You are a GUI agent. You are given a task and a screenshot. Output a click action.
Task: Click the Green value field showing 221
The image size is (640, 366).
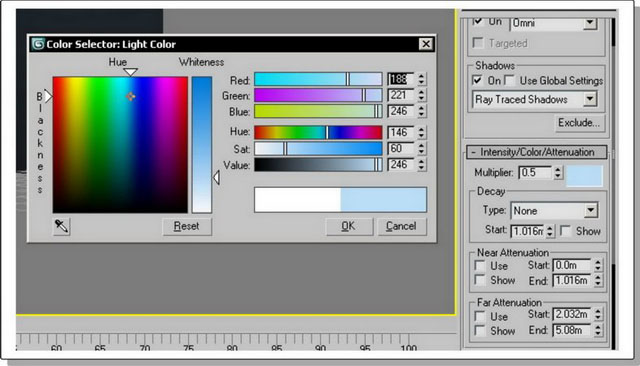pos(402,95)
